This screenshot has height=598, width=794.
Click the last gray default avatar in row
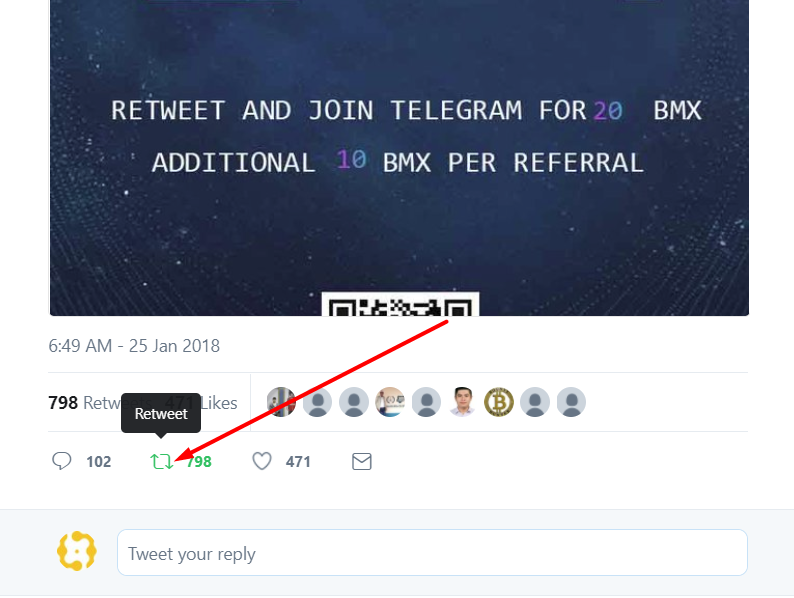571,403
